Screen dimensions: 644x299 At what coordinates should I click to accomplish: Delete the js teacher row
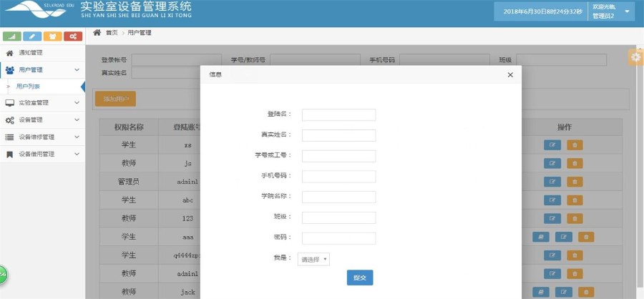575,164
